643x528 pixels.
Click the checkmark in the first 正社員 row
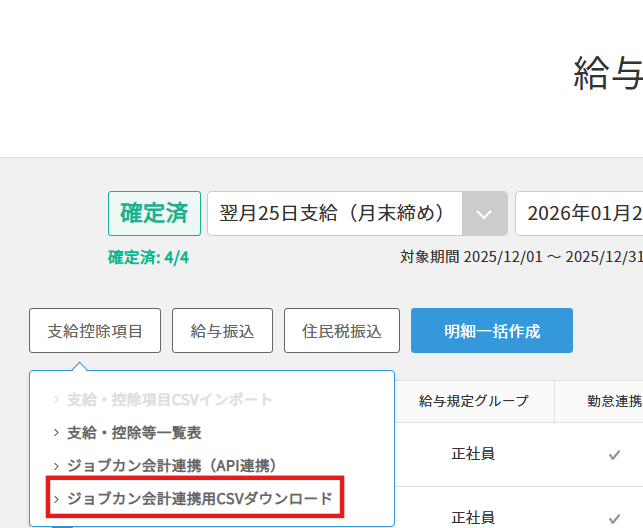click(614, 455)
